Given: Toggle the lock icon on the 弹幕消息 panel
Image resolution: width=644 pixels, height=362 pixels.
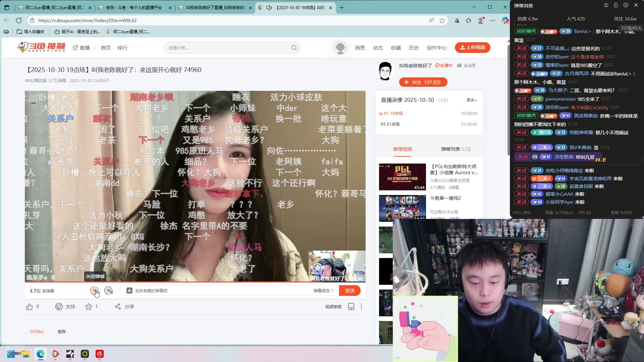Looking at the screenshot, I should 616,5.
